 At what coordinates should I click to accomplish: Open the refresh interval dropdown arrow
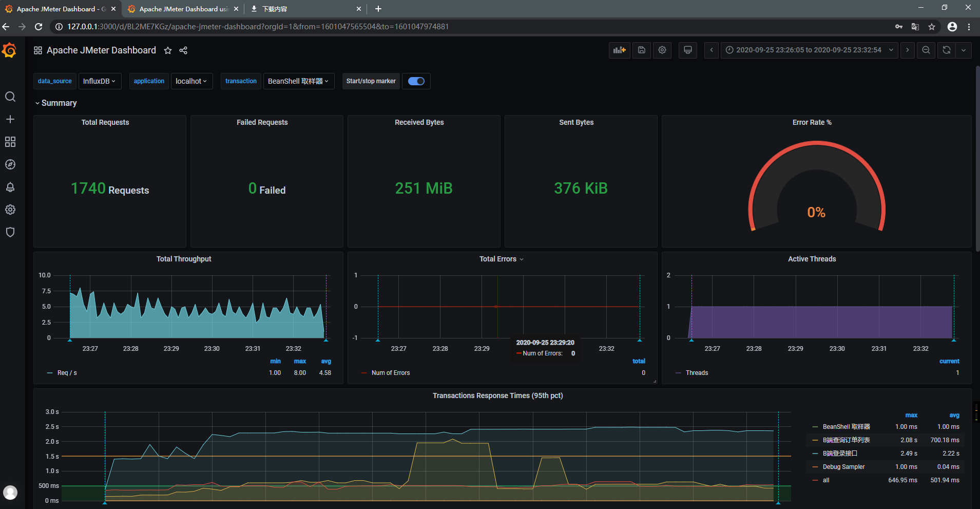tap(964, 50)
